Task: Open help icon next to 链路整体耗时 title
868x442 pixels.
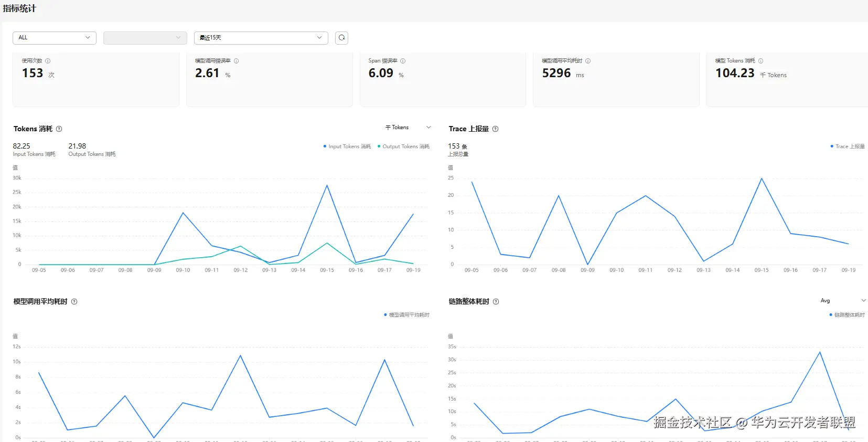Action: click(496, 302)
